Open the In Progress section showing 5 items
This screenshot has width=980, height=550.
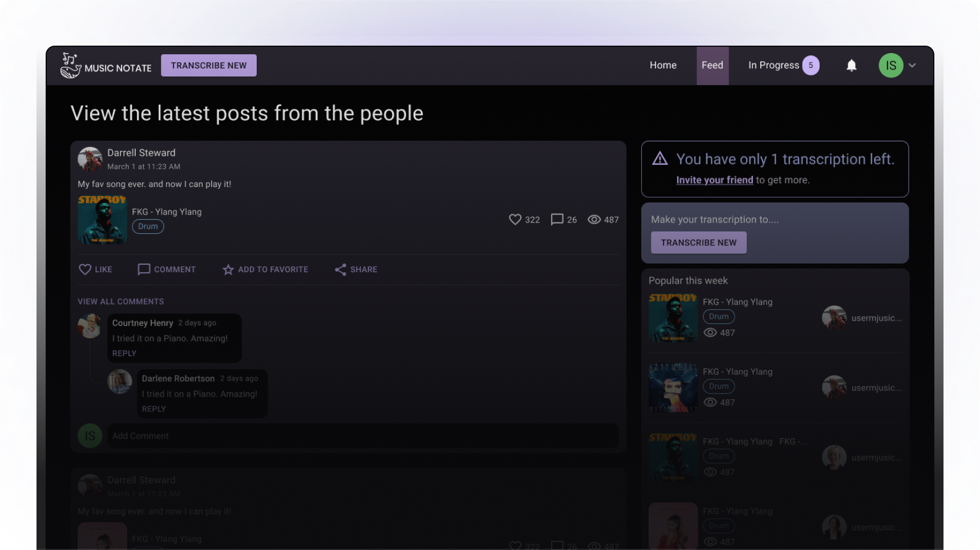(782, 65)
